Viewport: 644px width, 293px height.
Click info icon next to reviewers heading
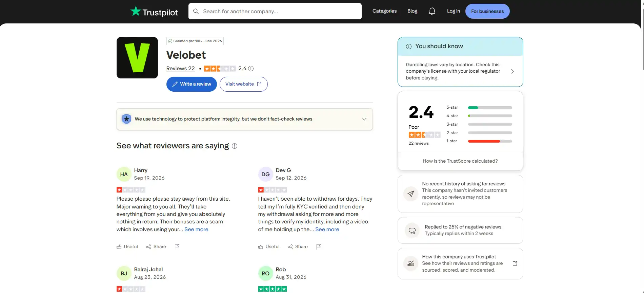coord(235,146)
